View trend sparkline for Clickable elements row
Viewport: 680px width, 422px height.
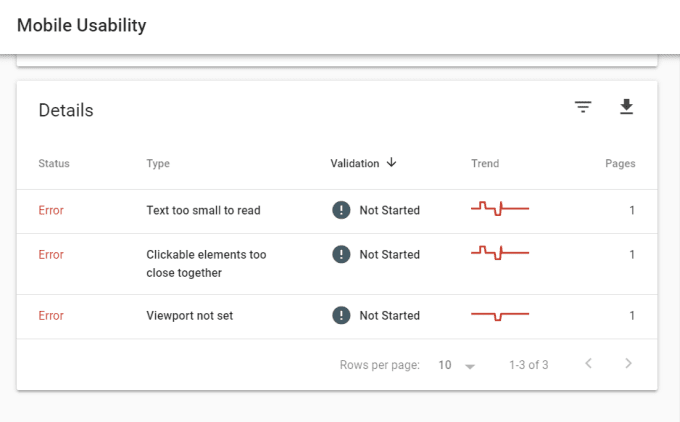coord(500,251)
